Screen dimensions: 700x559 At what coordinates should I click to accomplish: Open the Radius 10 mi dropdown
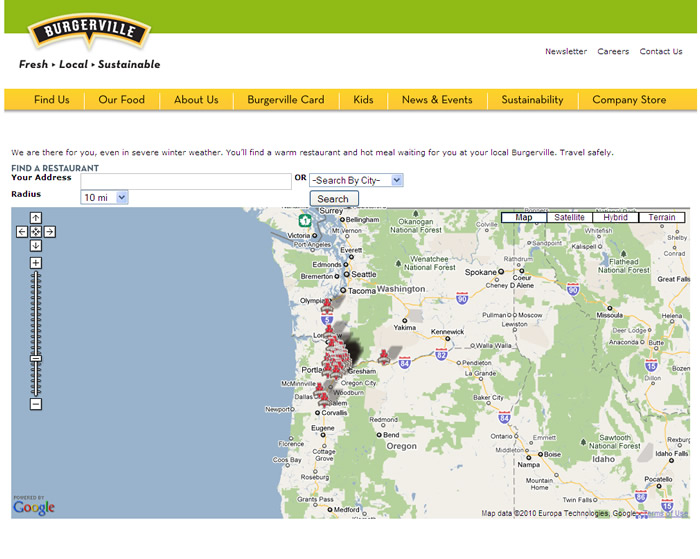click(x=105, y=198)
